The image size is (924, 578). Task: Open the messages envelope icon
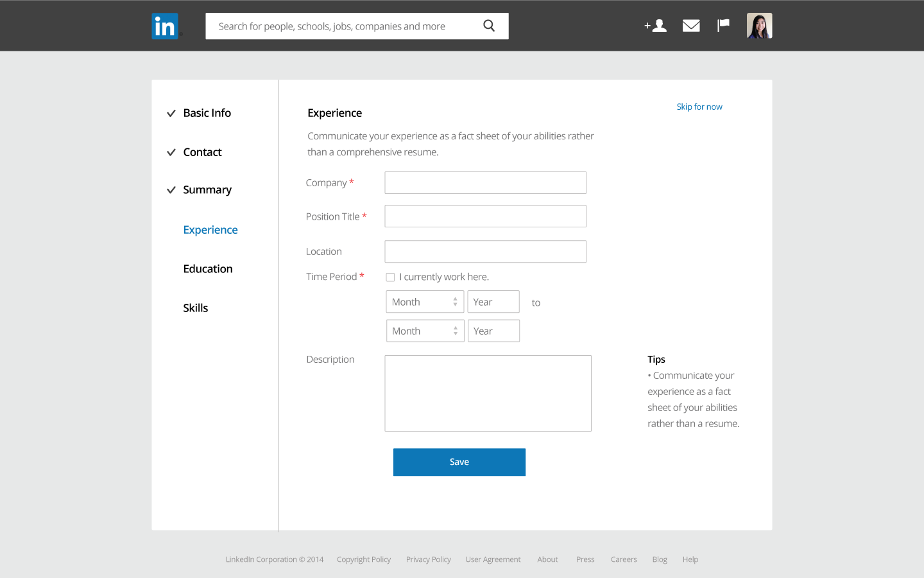tap(691, 26)
